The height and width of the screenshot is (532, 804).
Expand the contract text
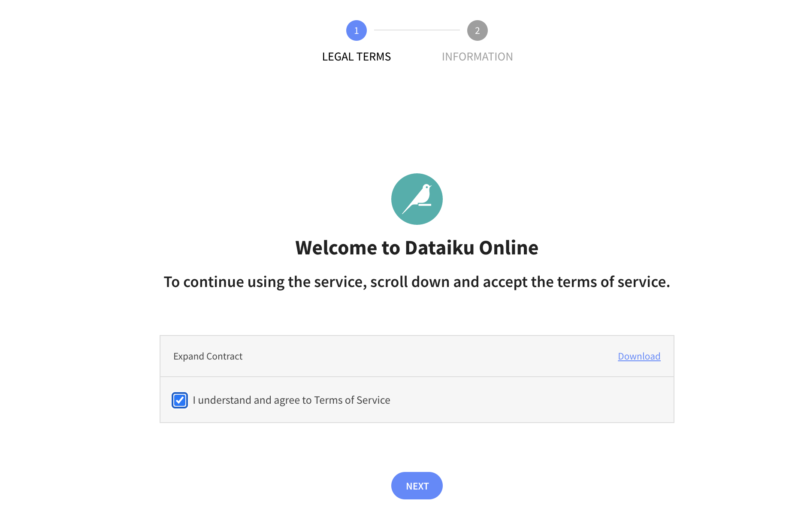tap(208, 357)
